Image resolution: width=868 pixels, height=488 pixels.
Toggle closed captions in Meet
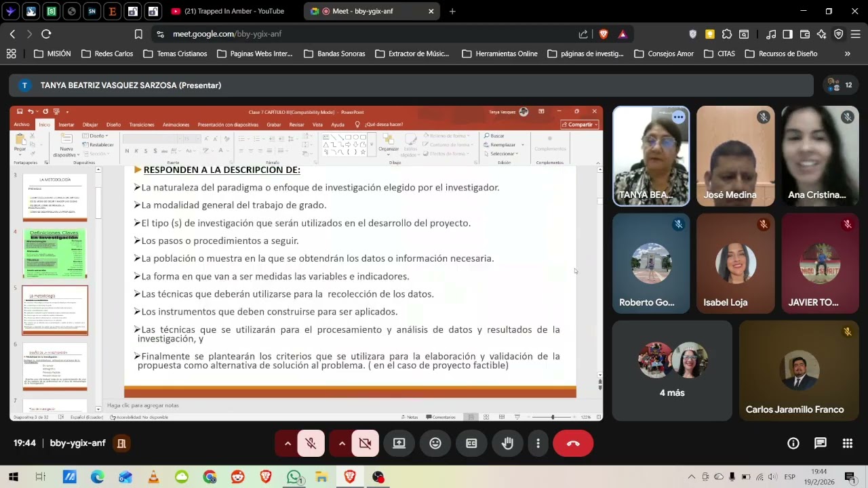(471, 443)
